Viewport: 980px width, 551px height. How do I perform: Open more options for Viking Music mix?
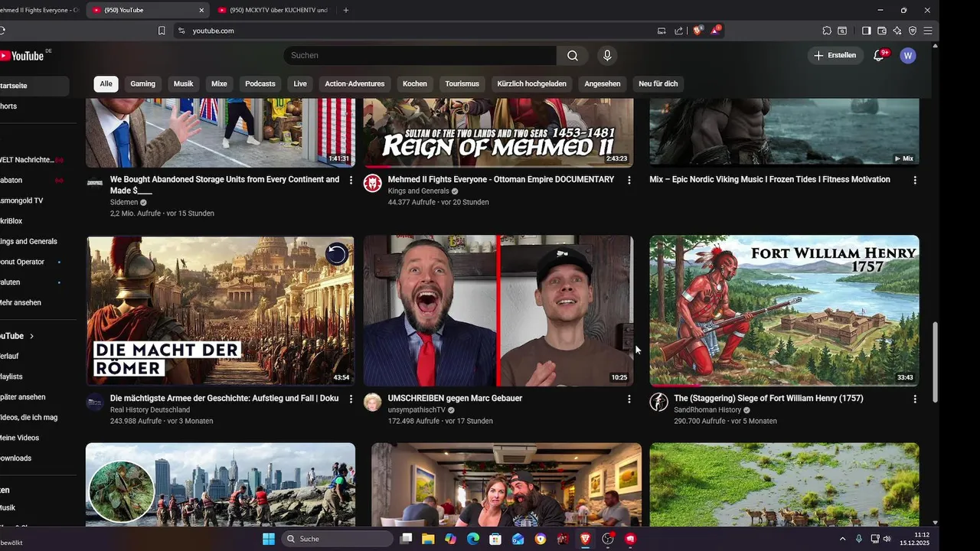[x=915, y=180]
